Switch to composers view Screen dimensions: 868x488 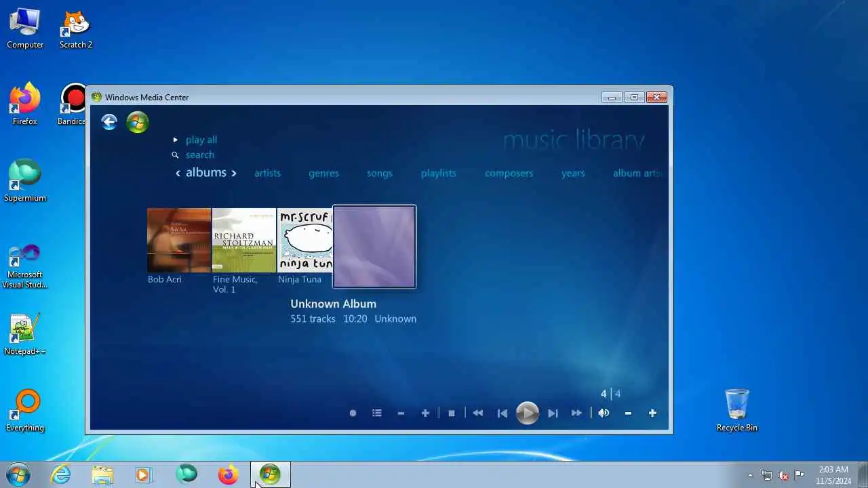tap(509, 173)
